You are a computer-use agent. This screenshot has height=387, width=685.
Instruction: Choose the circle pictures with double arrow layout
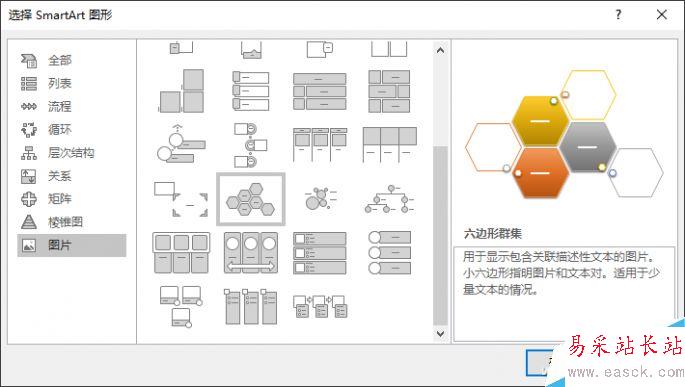(x=251, y=253)
